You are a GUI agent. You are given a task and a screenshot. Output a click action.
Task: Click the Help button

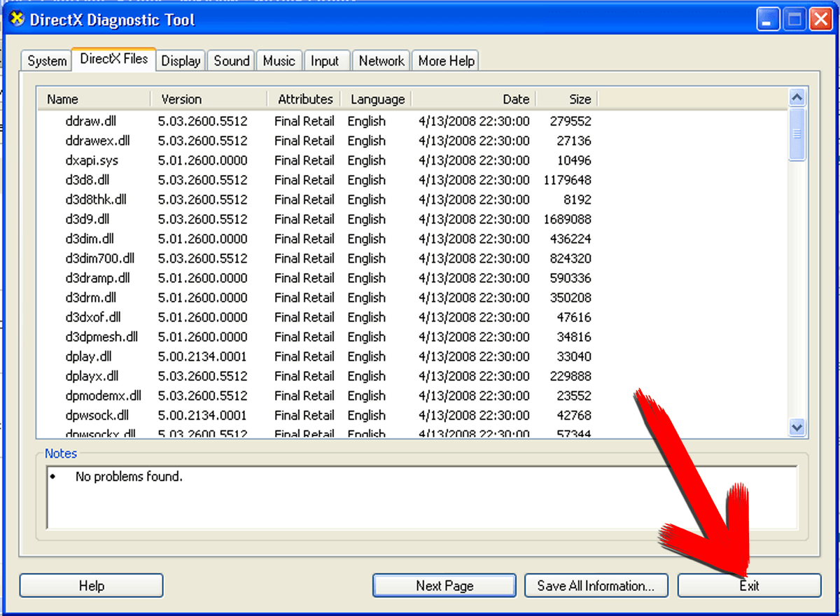click(x=91, y=586)
